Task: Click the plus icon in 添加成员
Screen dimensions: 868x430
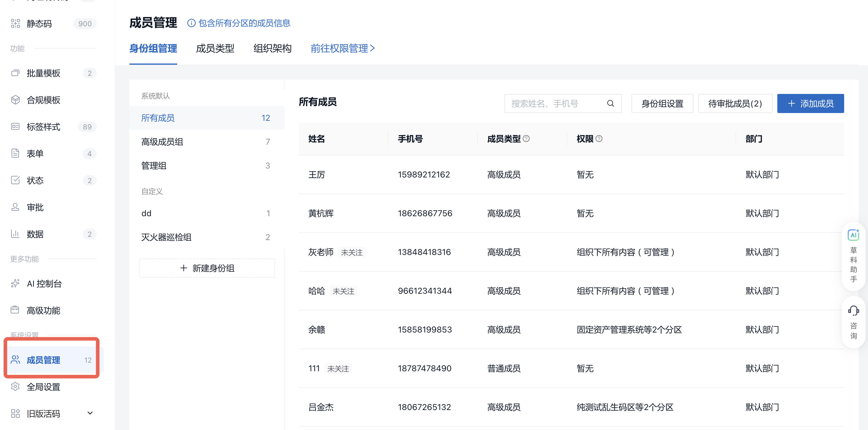Action: click(792, 103)
